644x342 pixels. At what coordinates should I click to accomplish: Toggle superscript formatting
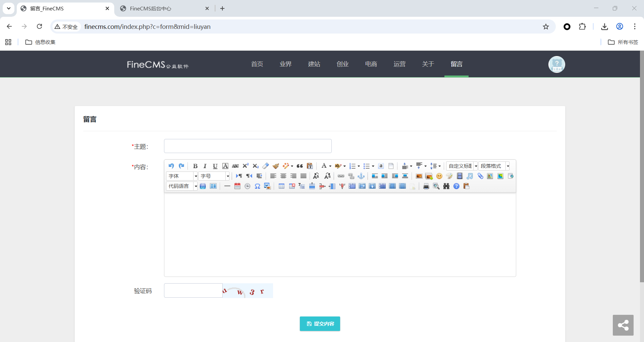[x=246, y=166]
